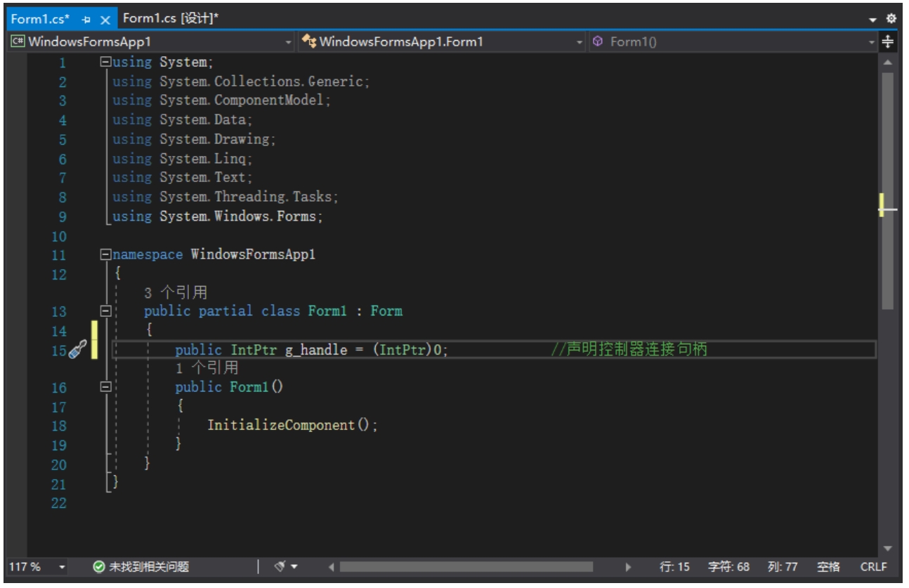Click the vertical scrollbar down arrow

887,548
